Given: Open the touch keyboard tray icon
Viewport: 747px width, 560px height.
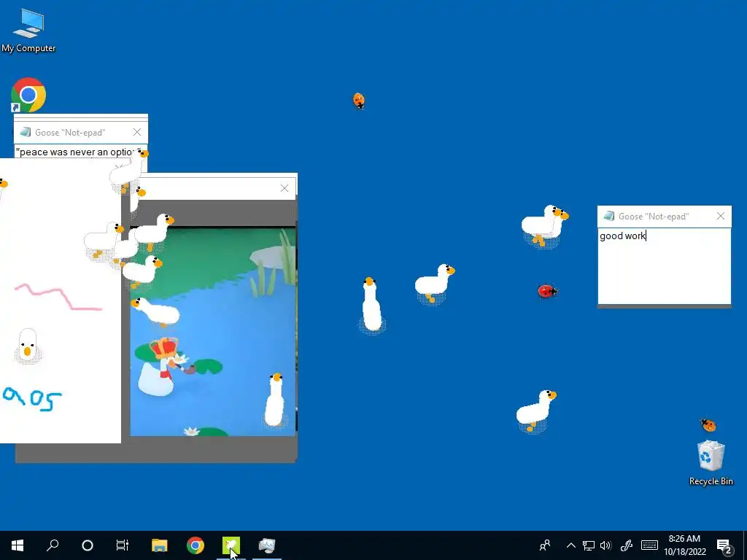Looking at the screenshot, I should pos(649,545).
